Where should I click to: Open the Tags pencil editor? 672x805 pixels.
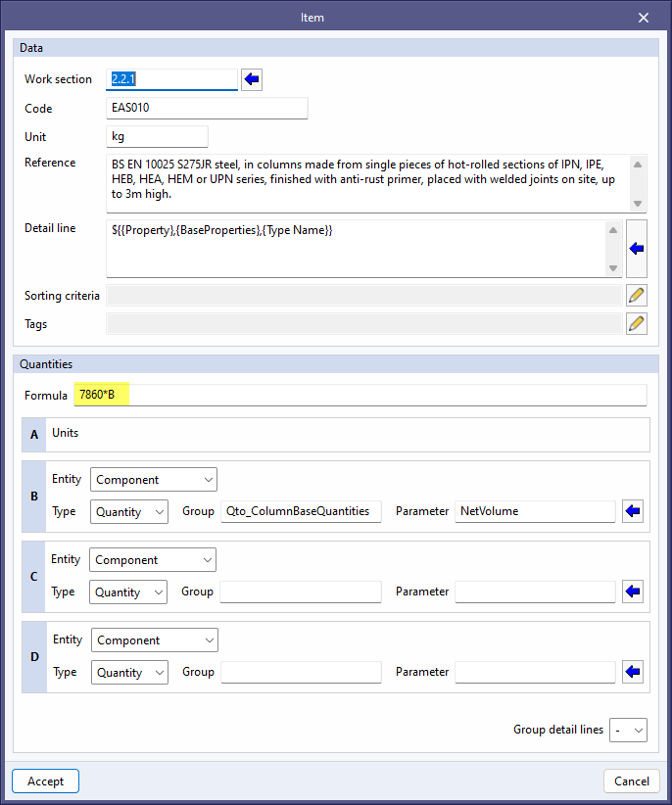click(637, 324)
